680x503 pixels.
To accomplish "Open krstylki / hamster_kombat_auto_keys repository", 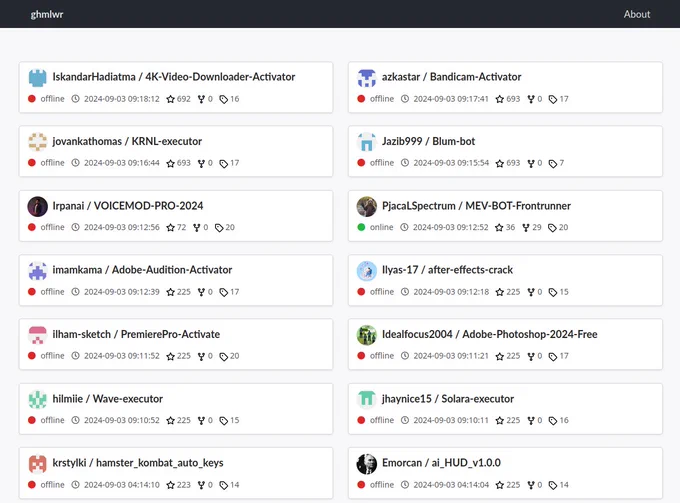I will [138, 463].
